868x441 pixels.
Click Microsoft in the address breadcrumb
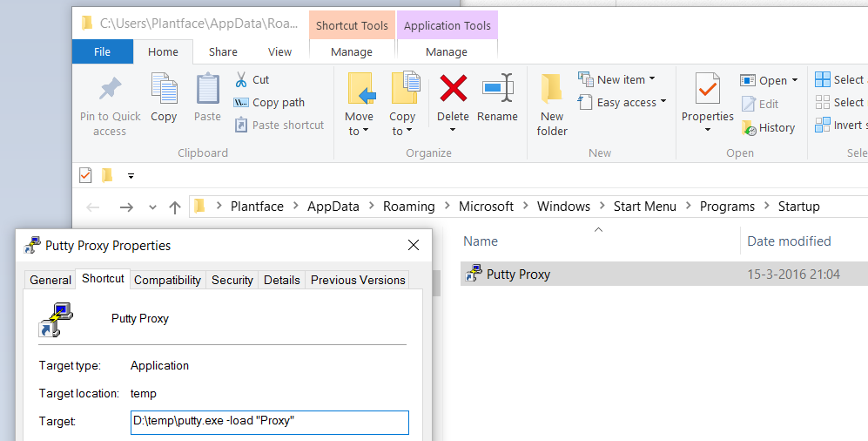486,207
